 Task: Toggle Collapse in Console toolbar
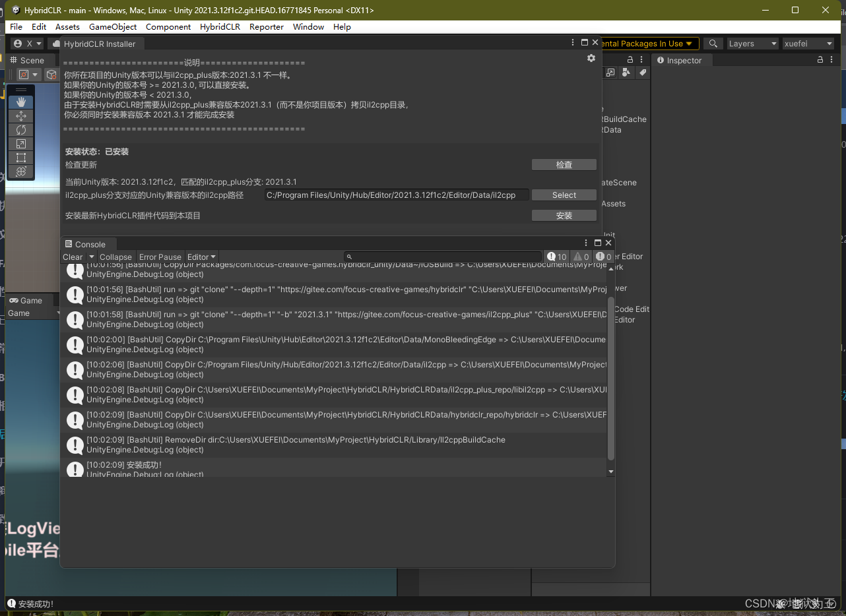coord(115,257)
